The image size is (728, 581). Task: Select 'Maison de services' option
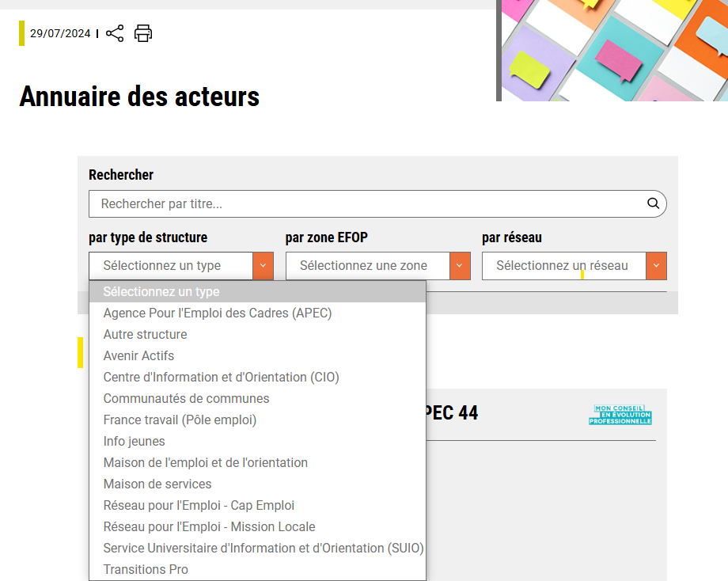pyautogui.click(x=257, y=484)
